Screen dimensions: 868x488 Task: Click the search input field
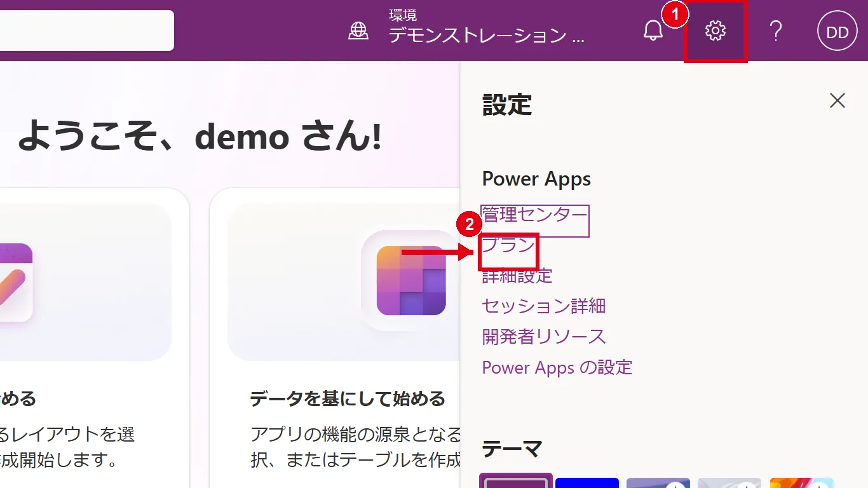coord(86,30)
